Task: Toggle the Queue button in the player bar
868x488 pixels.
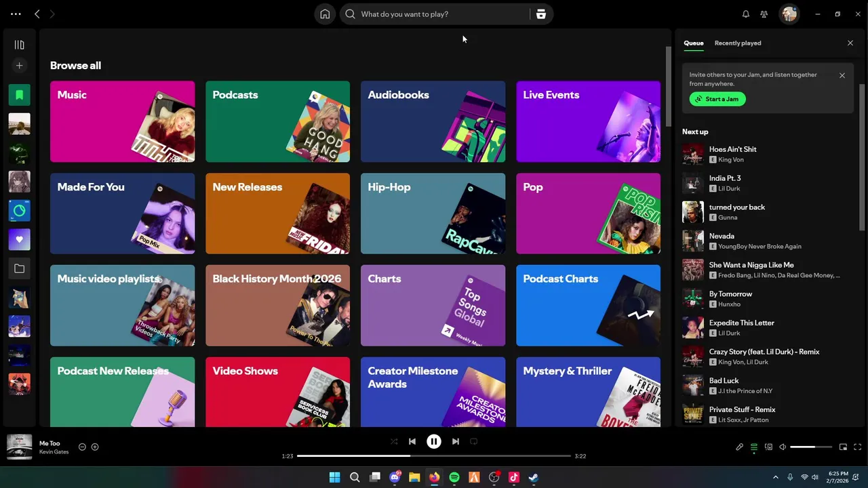Action: tap(754, 447)
